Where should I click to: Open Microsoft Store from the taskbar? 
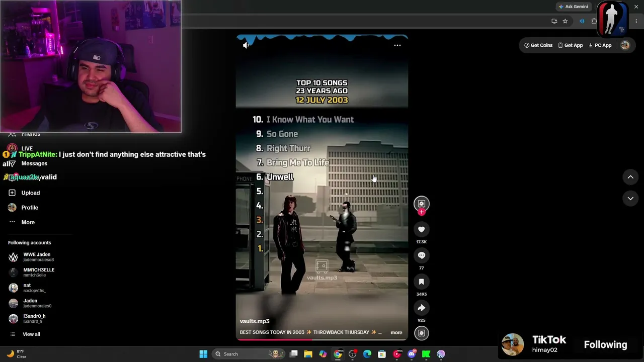pyautogui.click(x=382, y=354)
